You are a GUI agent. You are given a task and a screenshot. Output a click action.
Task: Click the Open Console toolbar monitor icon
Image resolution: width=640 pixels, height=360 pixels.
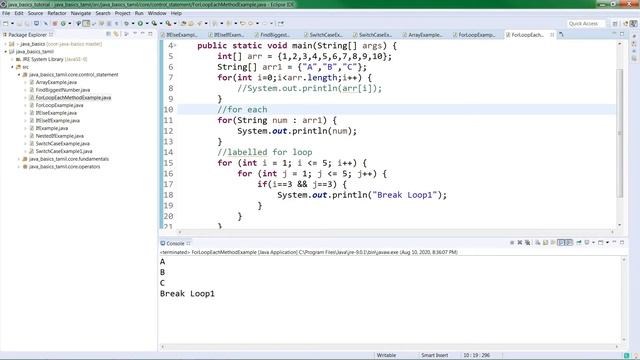pyautogui.click(x=36, y=24)
